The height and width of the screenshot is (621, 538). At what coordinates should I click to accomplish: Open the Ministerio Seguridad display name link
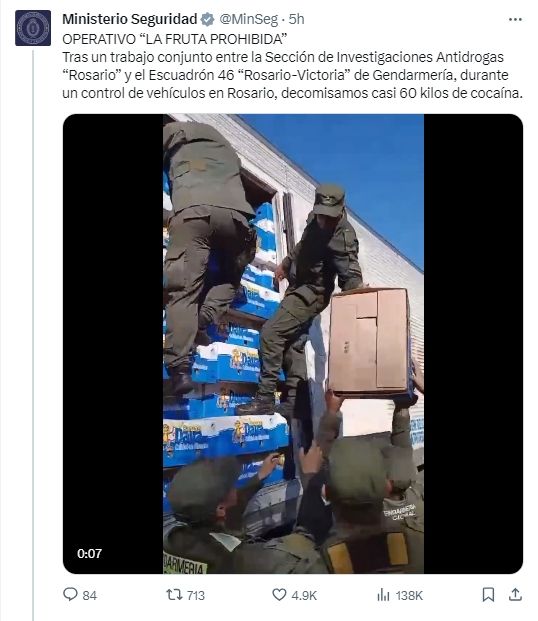[130, 19]
